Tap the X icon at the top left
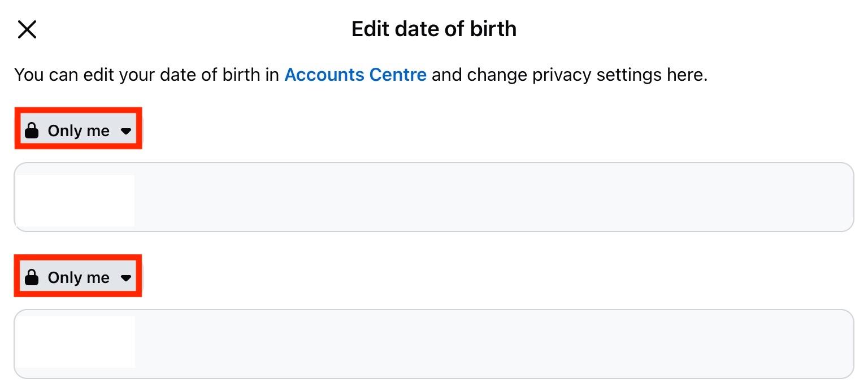The width and height of the screenshot is (868, 392). [27, 29]
